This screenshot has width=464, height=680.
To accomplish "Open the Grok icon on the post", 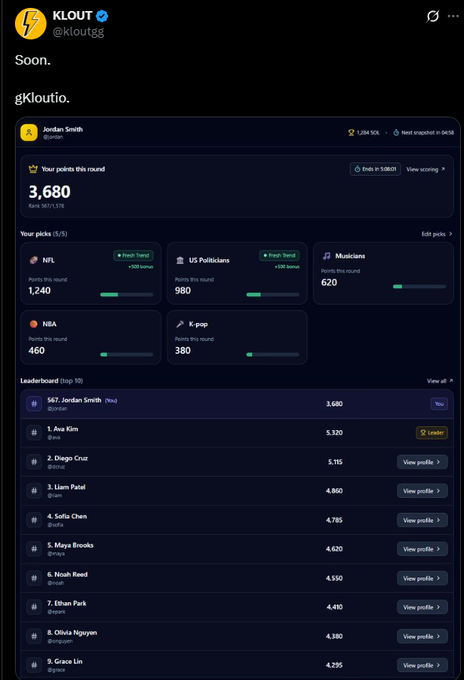I will point(432,16).
